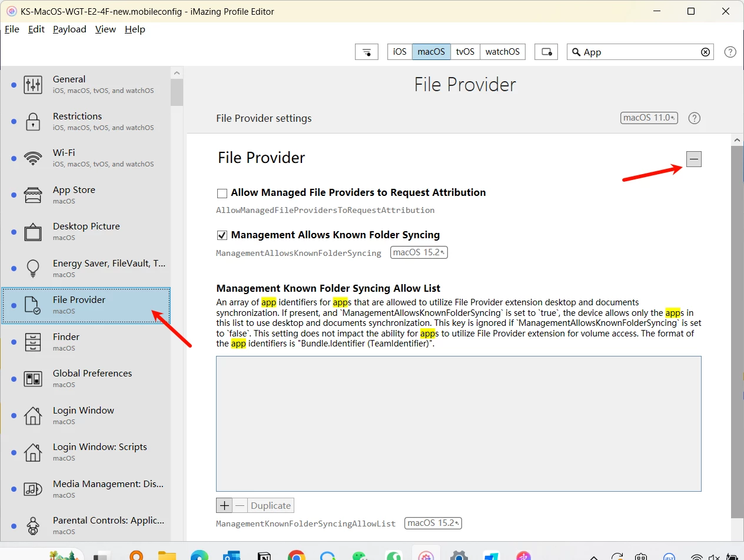Viewport: 744px width, 560px height.
Task: Click the muted volume icon in the tray
Action: tap(713, 556)
